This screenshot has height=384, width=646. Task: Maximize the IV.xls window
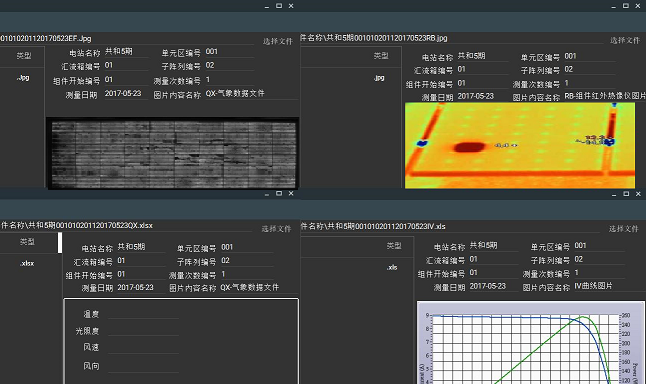626,194
